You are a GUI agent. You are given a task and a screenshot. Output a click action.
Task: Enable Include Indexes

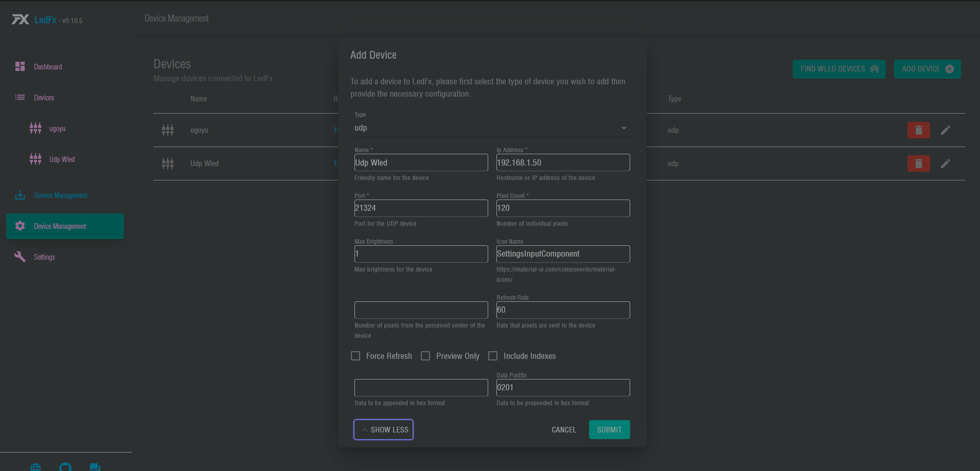(x=492, y=355)
